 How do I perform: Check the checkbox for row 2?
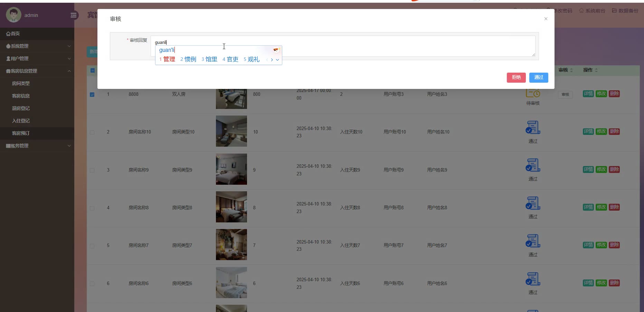pos(92,132)
